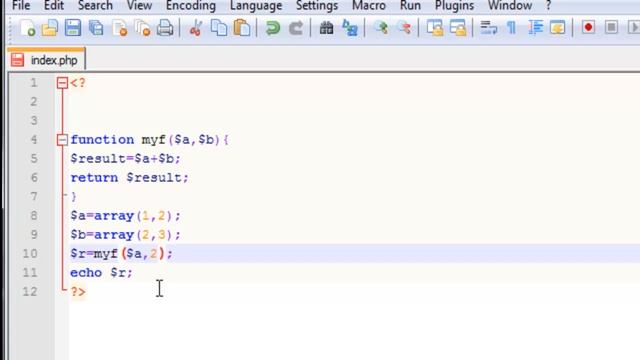Close the current document via toolbar icon
The width and height of the screenshot is (640, 360).
coord(120,28)
